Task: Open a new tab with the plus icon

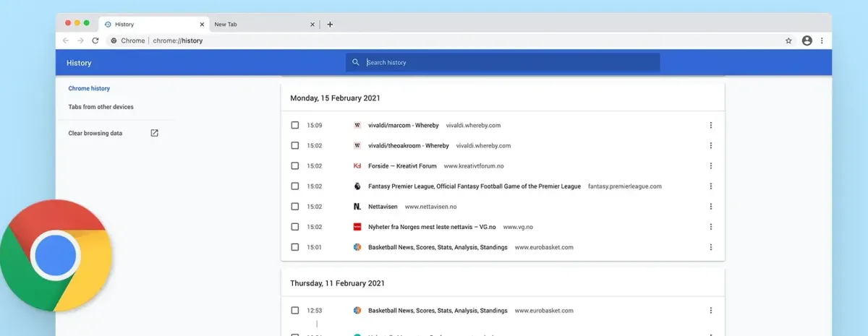Action: (330, 24)
